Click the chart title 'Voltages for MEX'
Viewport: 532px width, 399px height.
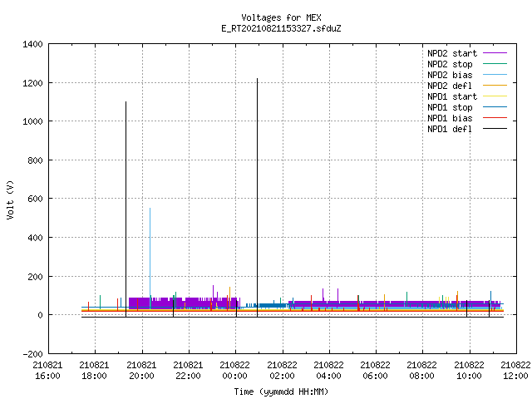(x=281, y=17)
